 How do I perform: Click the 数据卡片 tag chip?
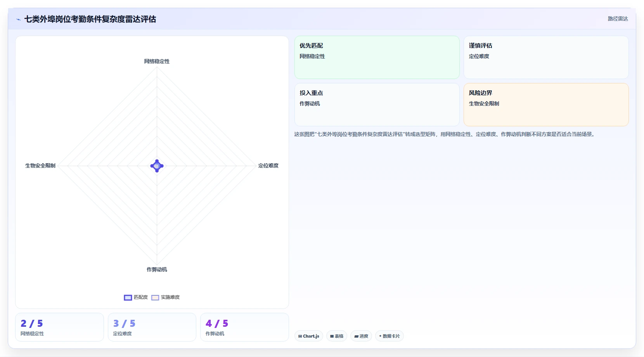click(390, 336)
